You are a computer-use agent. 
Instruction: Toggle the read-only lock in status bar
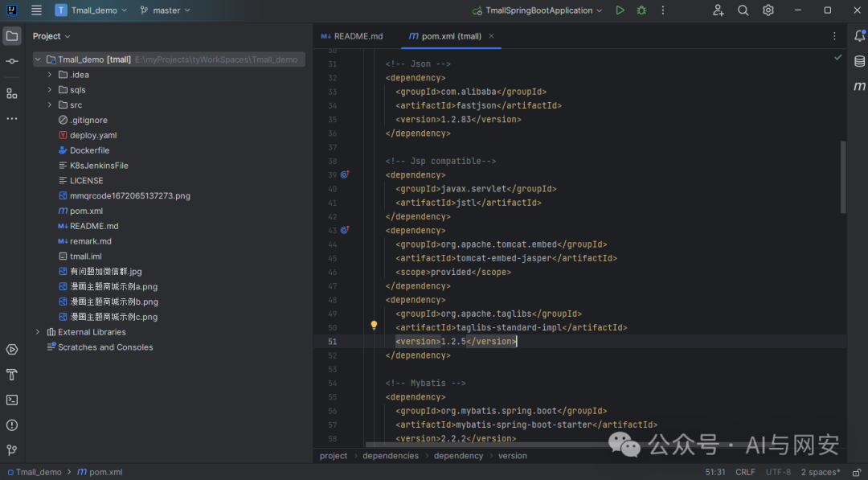point(856,472)
